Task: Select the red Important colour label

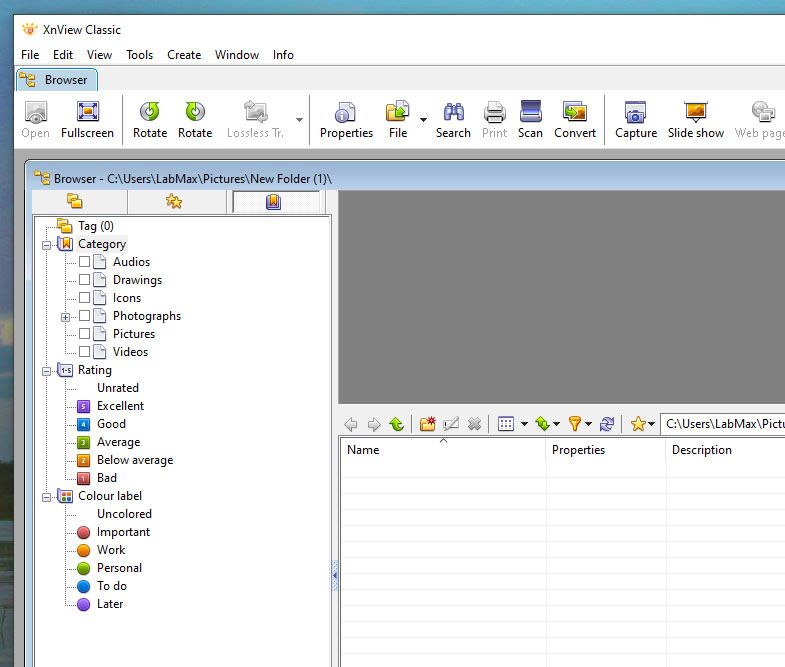Action: pyautogui.click(x=113, y=532)
